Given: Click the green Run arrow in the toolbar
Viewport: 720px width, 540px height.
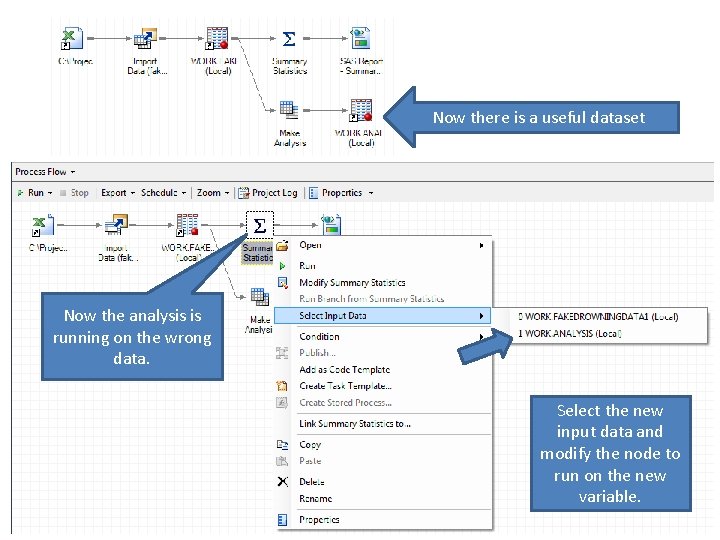Looking at the screenshot, I should (x=20, y=193).
